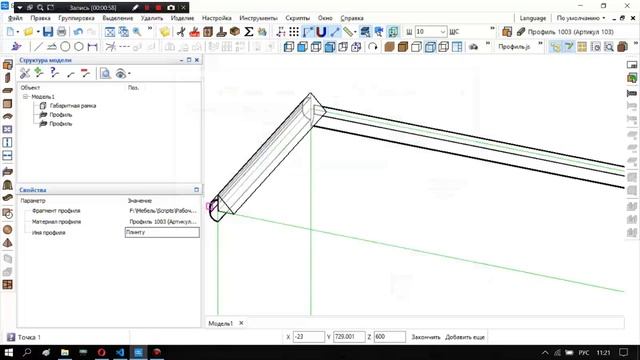This screenshot has height=360, width=640.
Task: Click the question-mark icon in structure panel
Action: (x=54, y=73)
